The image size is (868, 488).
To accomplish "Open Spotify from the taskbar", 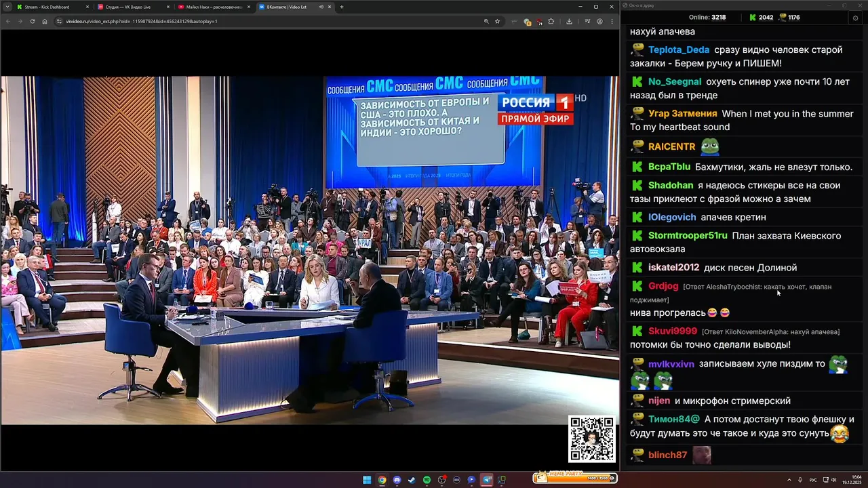I will pyautogui.click(x=427, y=480).
